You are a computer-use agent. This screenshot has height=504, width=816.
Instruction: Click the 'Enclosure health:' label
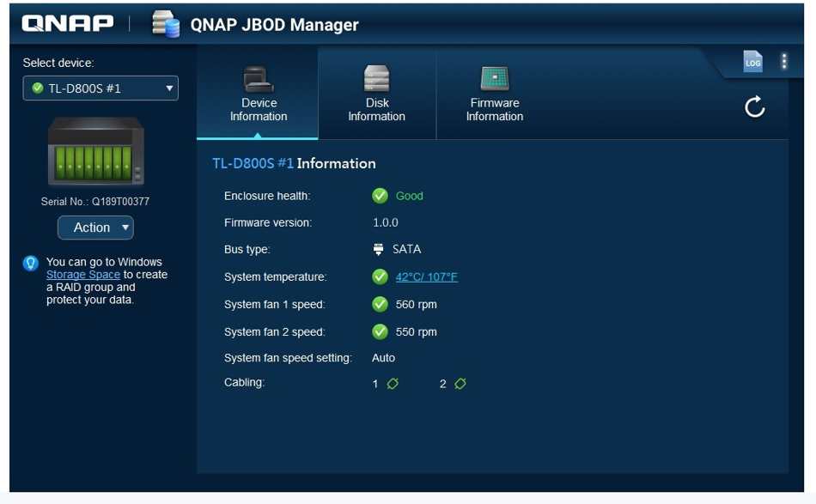(267, 196)
